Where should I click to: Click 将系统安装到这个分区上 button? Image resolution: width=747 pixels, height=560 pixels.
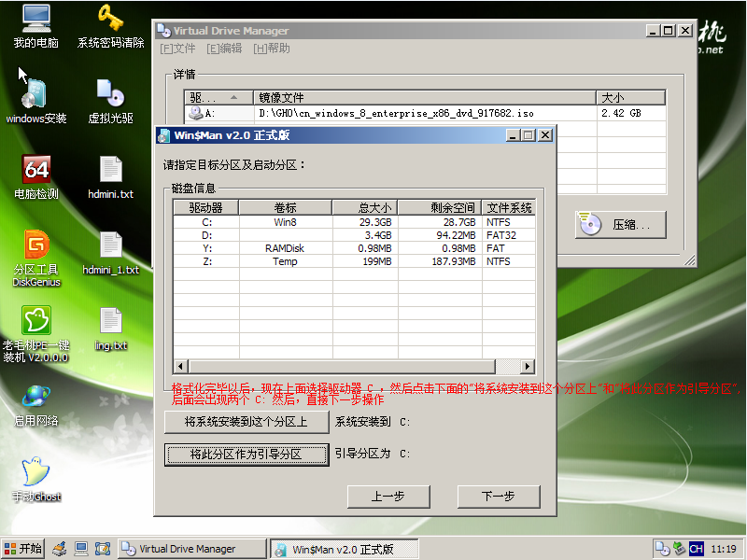click(247, 422)
